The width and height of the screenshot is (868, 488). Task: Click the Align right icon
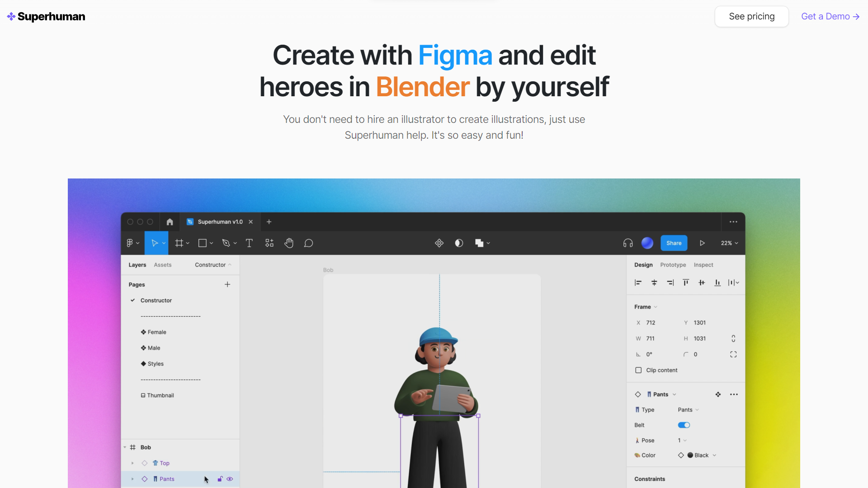(670, 282)
